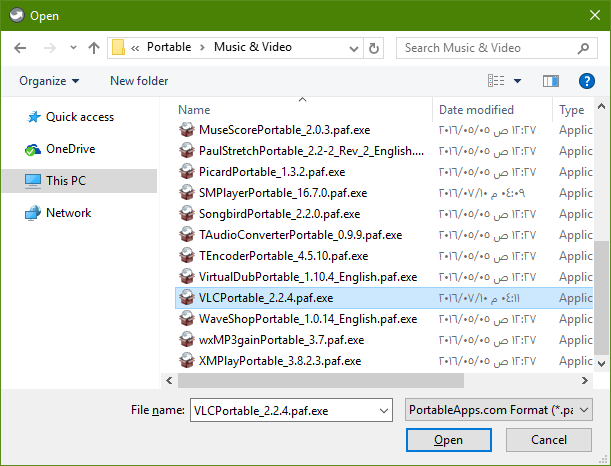Screen dimensions: 611x466
Task: Open the help question mark icon
Action: click(x=586, y=81)
